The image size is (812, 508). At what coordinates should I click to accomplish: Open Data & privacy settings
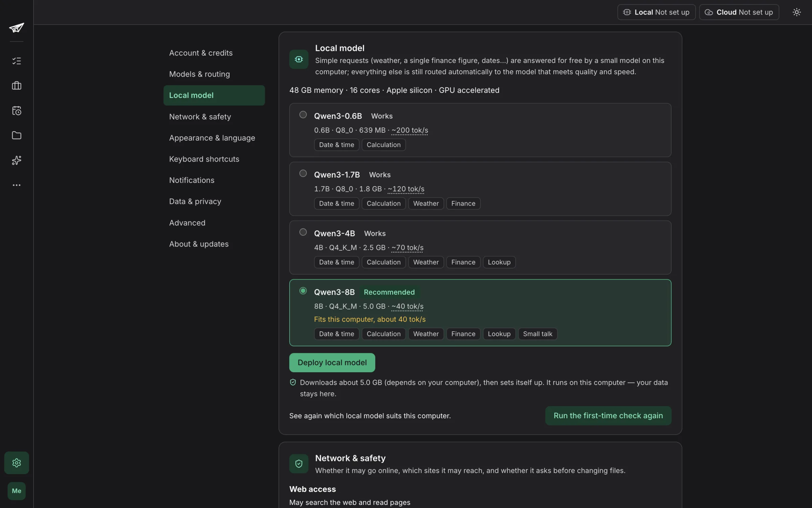[214, 202]
